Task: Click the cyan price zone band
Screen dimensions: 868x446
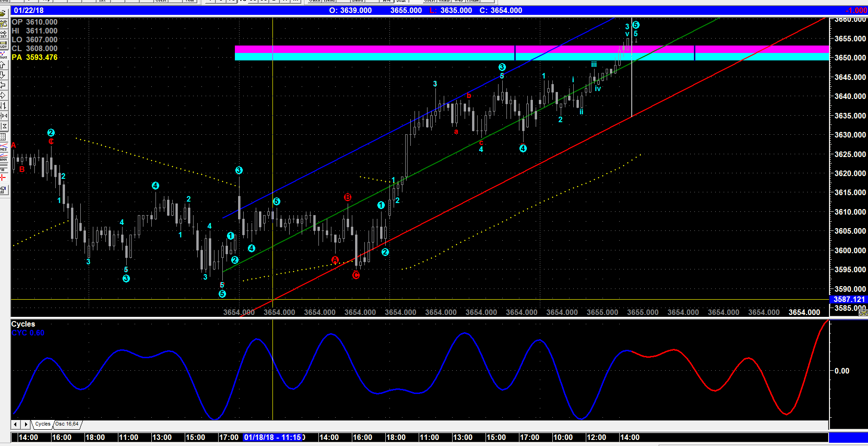Action: coord(531,57)
